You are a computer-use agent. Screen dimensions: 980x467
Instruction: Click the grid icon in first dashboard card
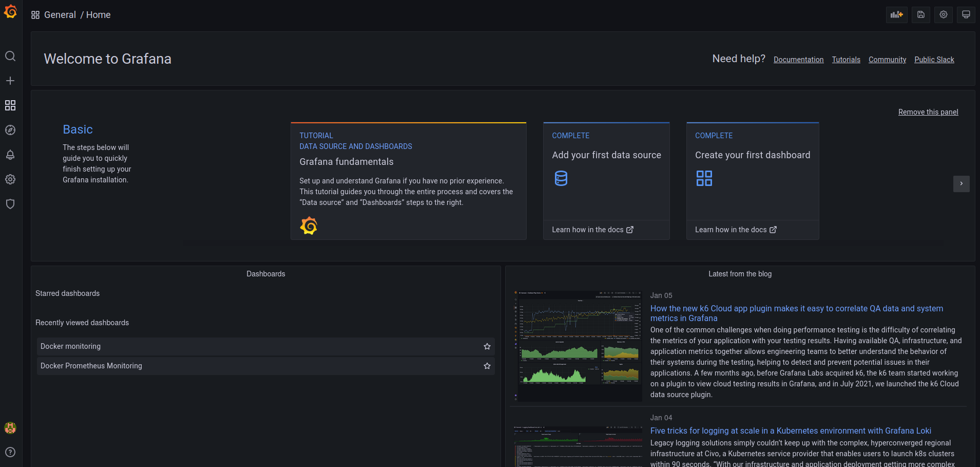[x=704, y=178]
